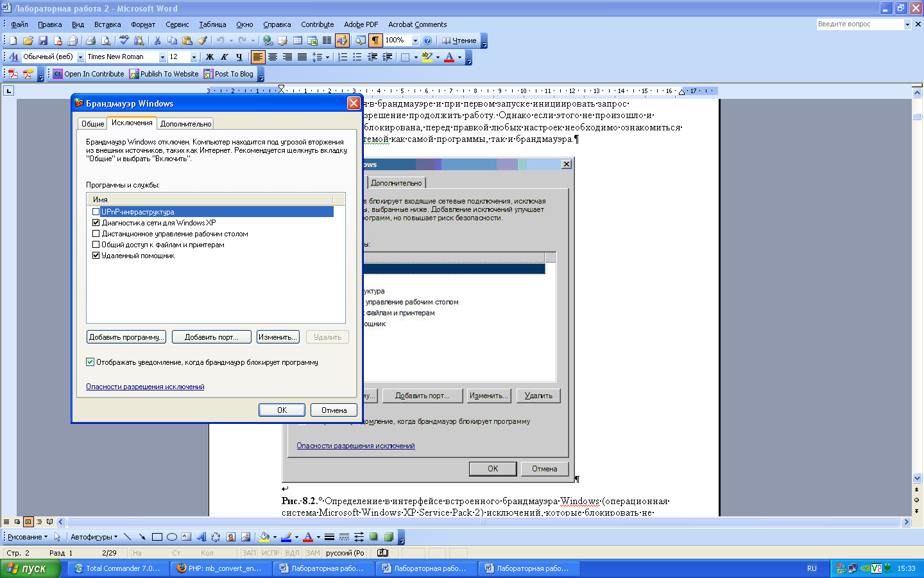This screenshot has width=924, height=578.
Task: Open the font size 12 dropdown
Action: [194, 57]
